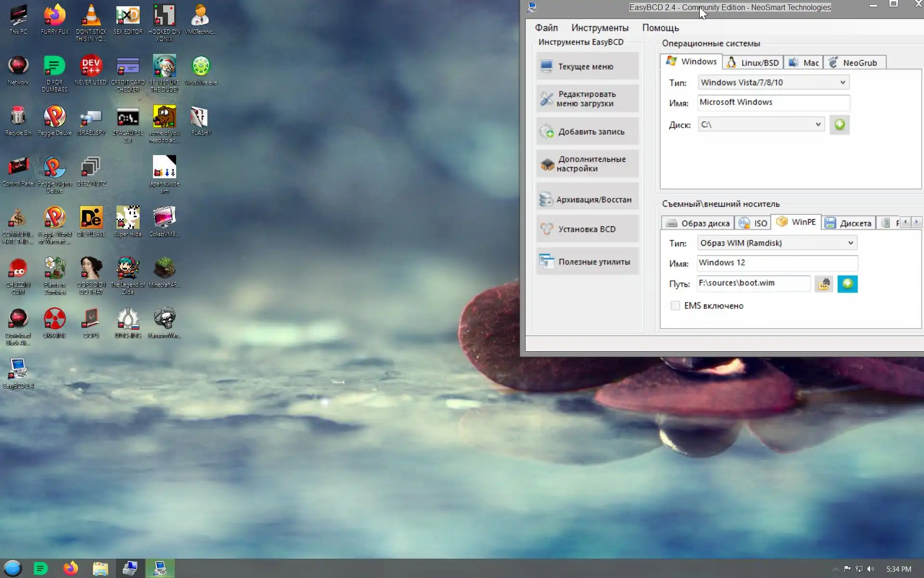Click the Firefox icon in the taskbar
Viewport: 924px width, 578px height.
71,569
